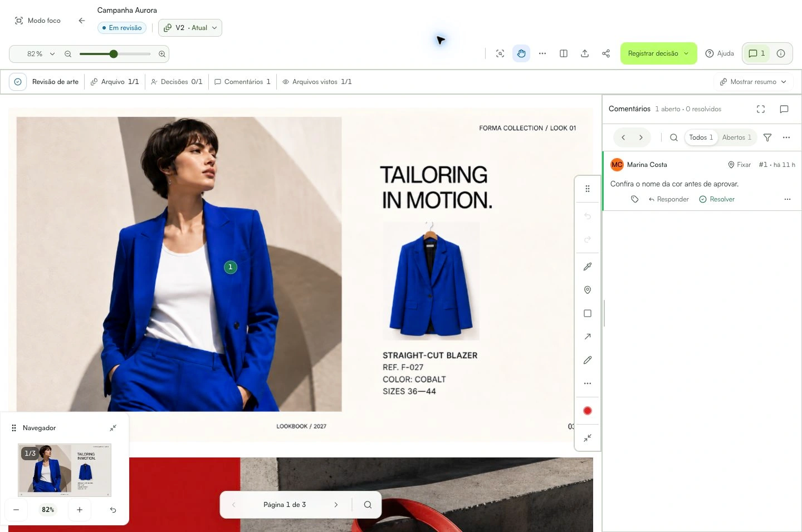This screenshot has width=802, height=532.
Task: Pick the eyedropper tool
Action: [x=588, y=267]
